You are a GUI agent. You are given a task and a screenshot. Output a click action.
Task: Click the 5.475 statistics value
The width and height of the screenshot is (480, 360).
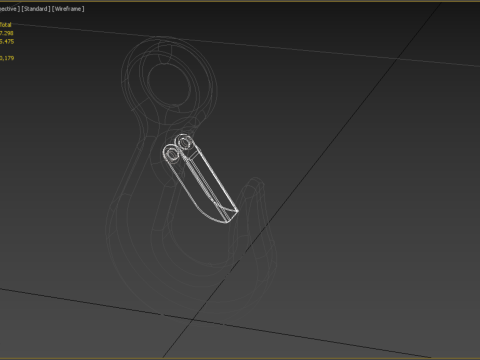7,41
